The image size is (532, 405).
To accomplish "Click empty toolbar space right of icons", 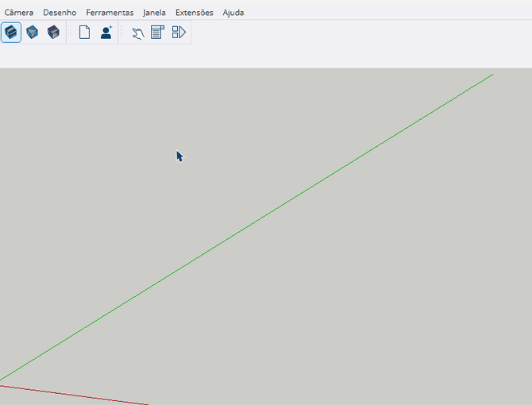I will click(x=357, y=33).
